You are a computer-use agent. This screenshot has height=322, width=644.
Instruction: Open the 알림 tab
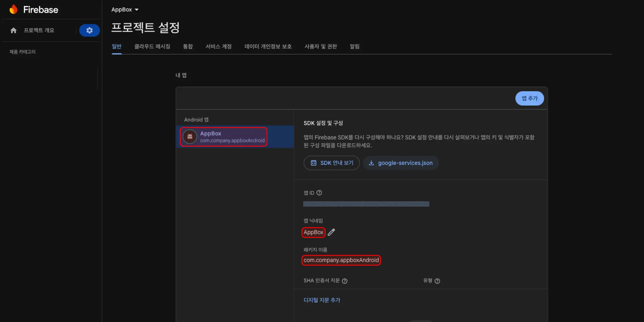click(x=354, y=47)
